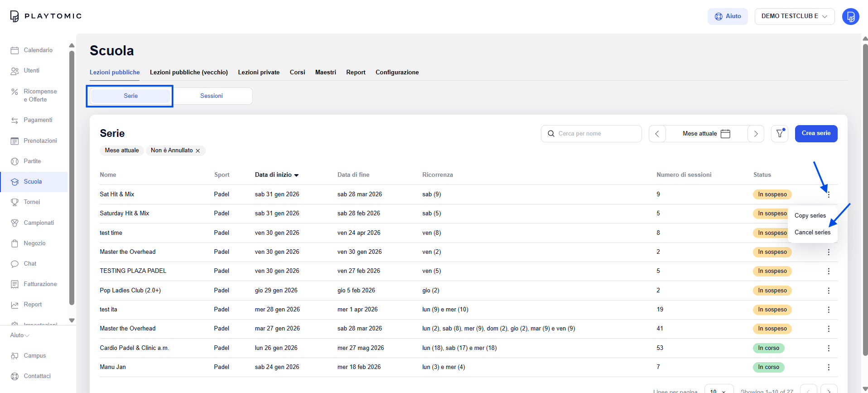
Task: Open Chat in the sidebar
Action: (30, 264)
